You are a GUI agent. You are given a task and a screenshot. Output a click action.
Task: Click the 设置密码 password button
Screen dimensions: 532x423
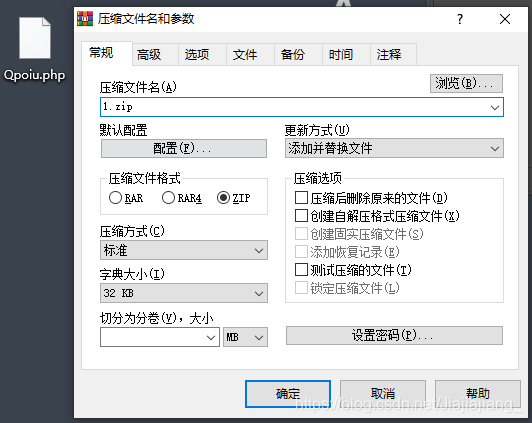click(394, 335)
